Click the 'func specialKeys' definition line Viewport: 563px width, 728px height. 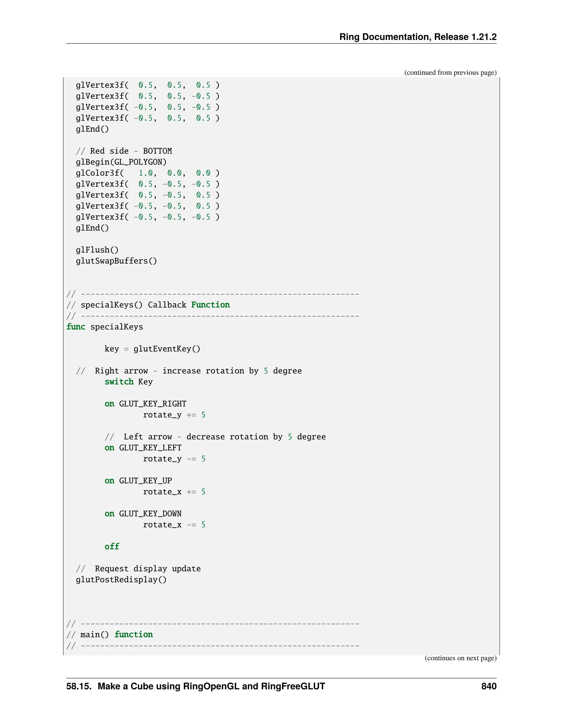coord(105,327)
